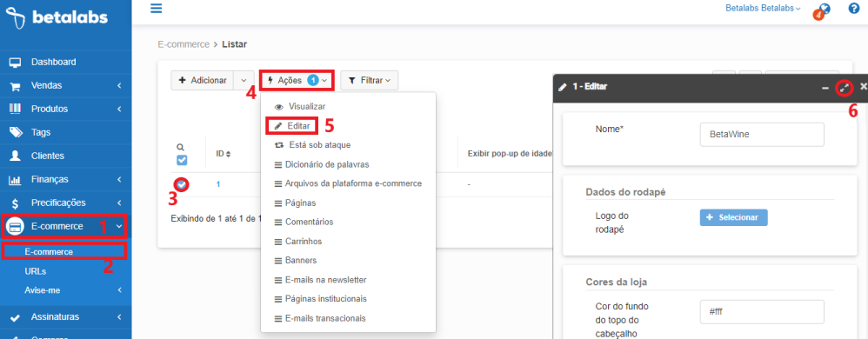This screenshot has width=868, height=339.
Task: Expand the edit panel to fullscreen
Action: (x=845, y=88)
